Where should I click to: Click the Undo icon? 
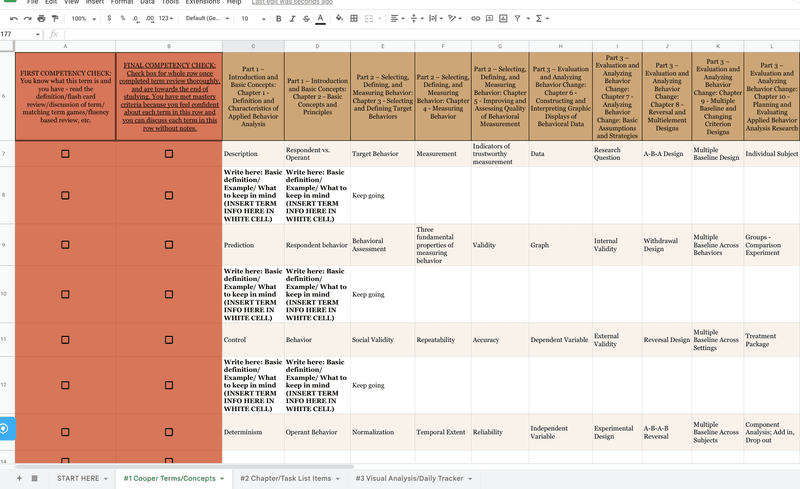14,18
